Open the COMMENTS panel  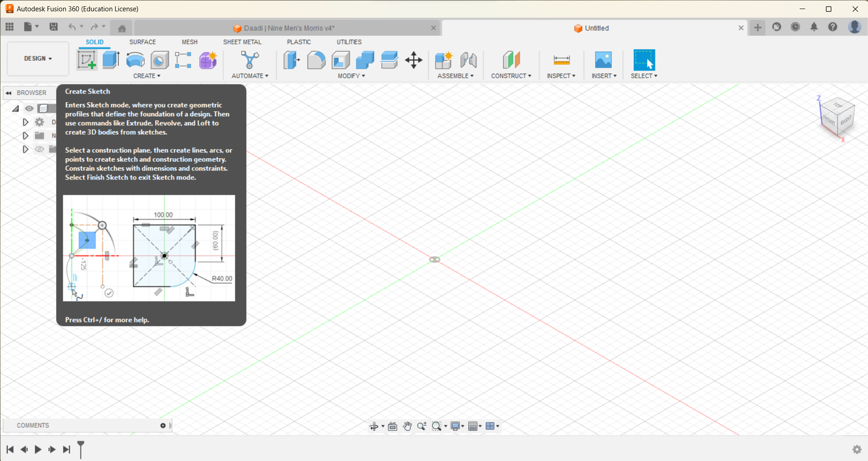coord(33,425)
